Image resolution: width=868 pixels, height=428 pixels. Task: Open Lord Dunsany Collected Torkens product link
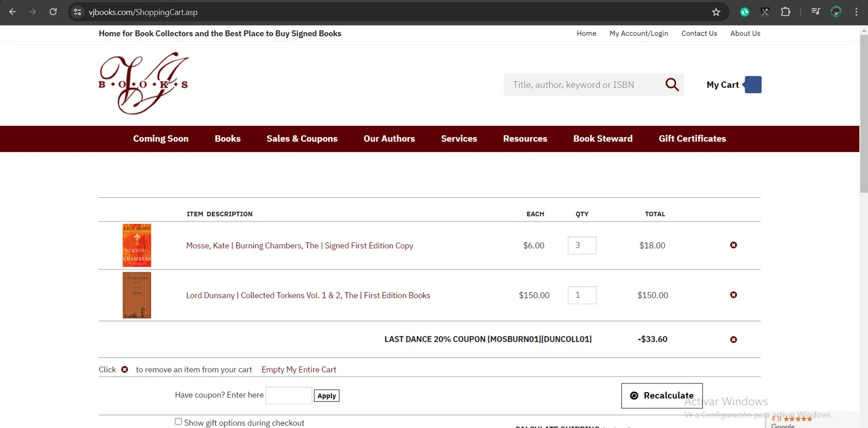pos(308,296)
